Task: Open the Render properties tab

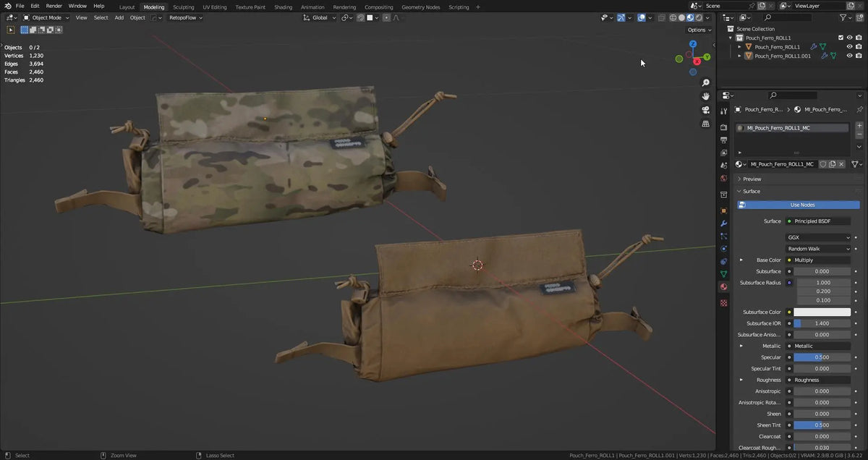Action: (723, 127)
